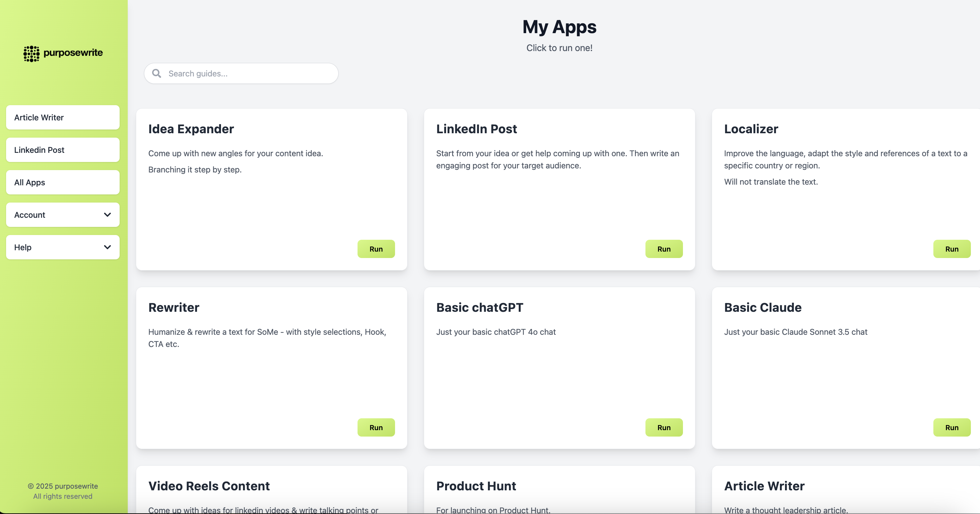
Task: Expand the Account dropdown chevron
Action: point(107,215)
